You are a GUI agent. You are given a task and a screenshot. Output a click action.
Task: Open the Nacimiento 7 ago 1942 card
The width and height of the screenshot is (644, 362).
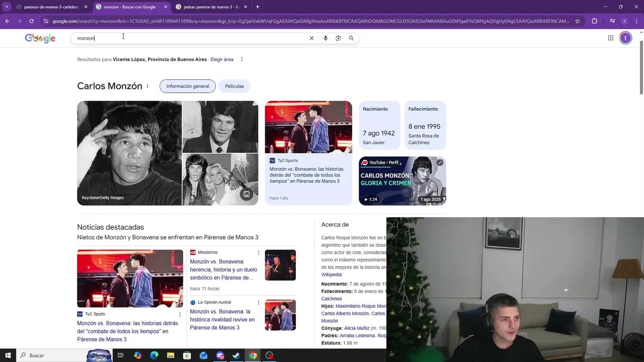tap(379, 126)
